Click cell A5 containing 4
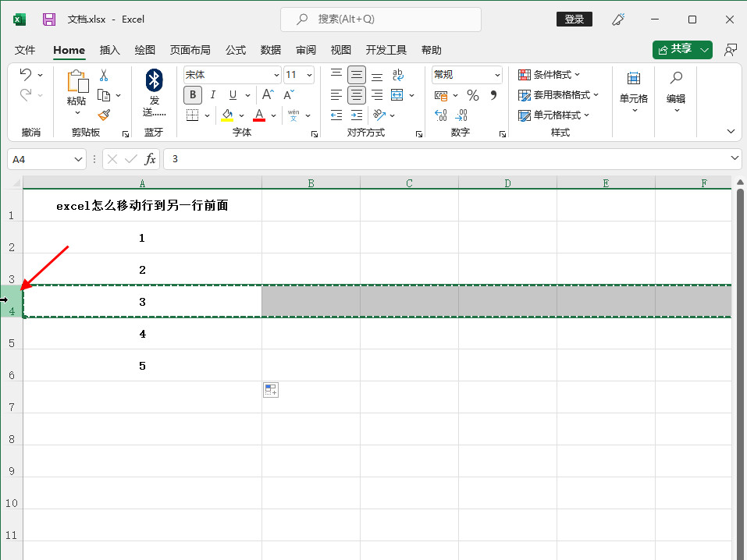Image resolution: width=747 pixels, height=560 pixels. [x=142, y=334]
